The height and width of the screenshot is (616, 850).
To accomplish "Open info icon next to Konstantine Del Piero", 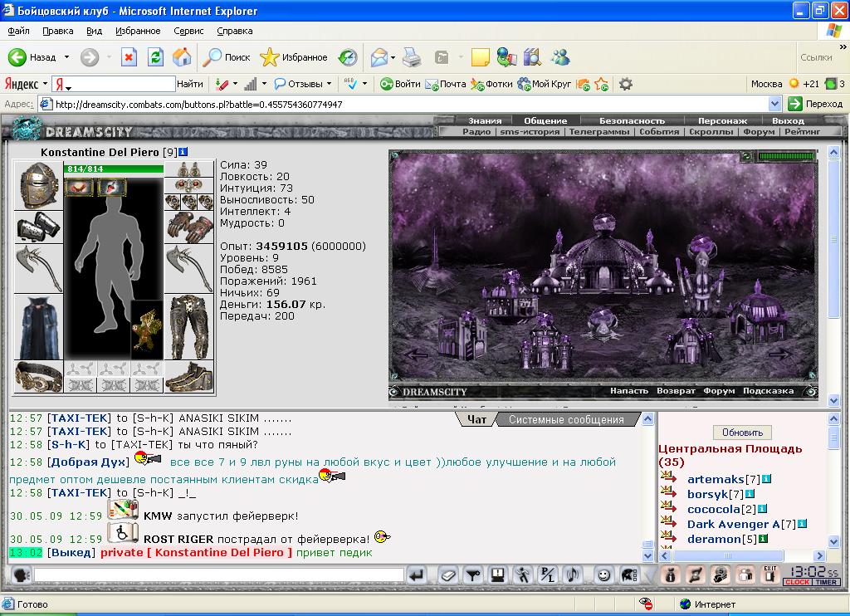I will (183, 152).
